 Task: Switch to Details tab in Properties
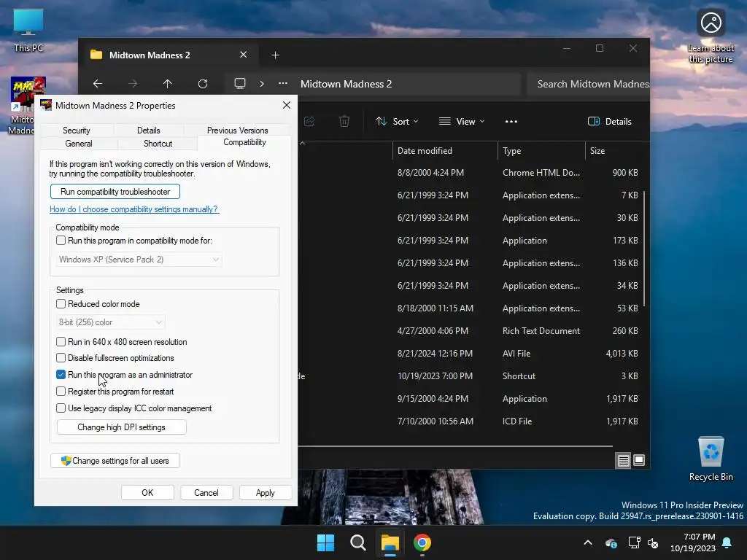(x=149, y=130)
